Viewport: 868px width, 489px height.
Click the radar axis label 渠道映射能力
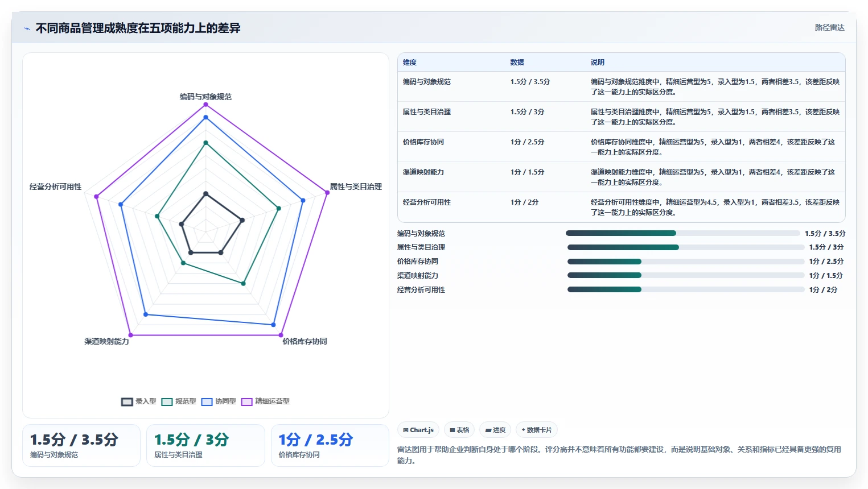(x=106, y=341)
